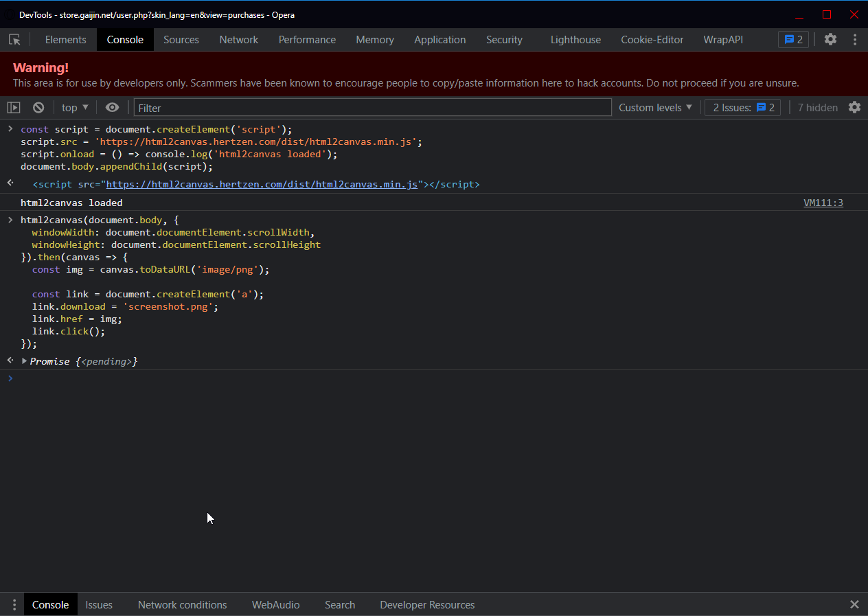Open Network conditions drawer tab

182,604
